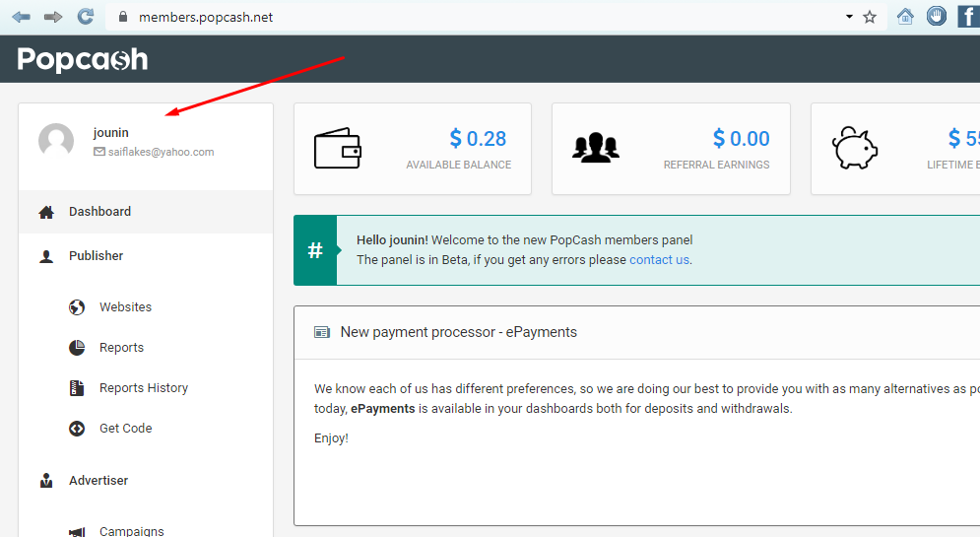Image resolution: width=980 pixels, height=537 pixels.
Task: Click the envelope icon next to the email
Action: [99, 152]
